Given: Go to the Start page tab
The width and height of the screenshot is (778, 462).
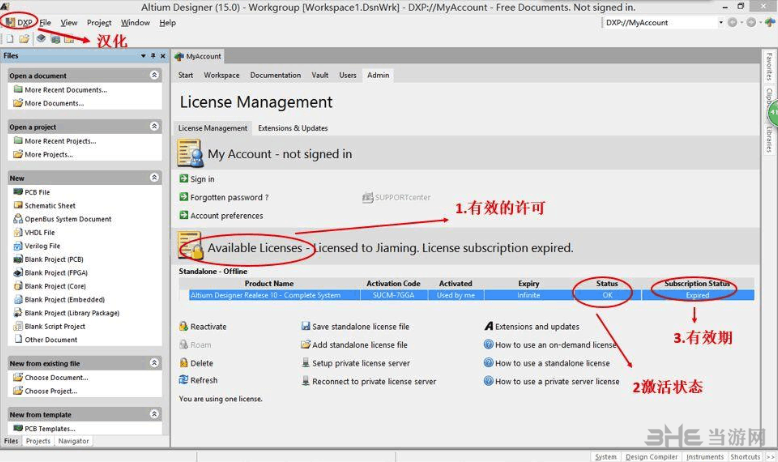Looking at the screenshot, I should [186, 75].
